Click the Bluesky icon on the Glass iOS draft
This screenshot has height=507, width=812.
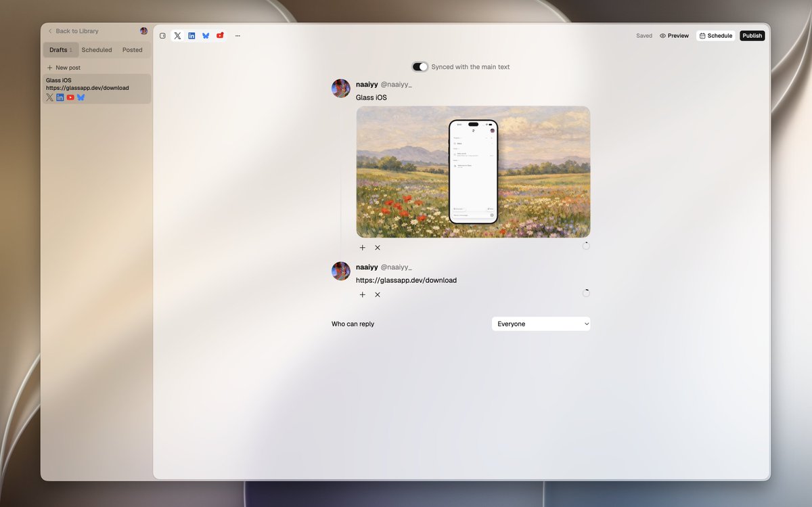pyautogui.click(x=81, y=97)
